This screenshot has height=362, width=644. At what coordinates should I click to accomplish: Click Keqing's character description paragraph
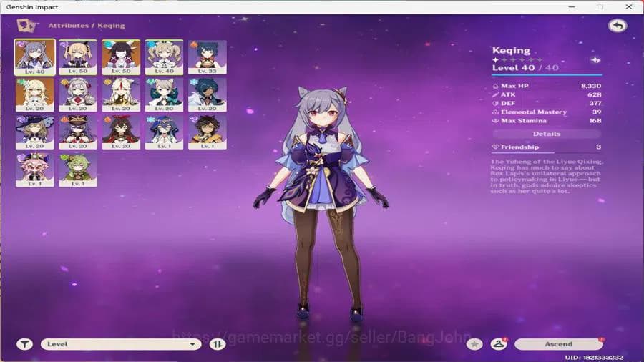point(547,177)
